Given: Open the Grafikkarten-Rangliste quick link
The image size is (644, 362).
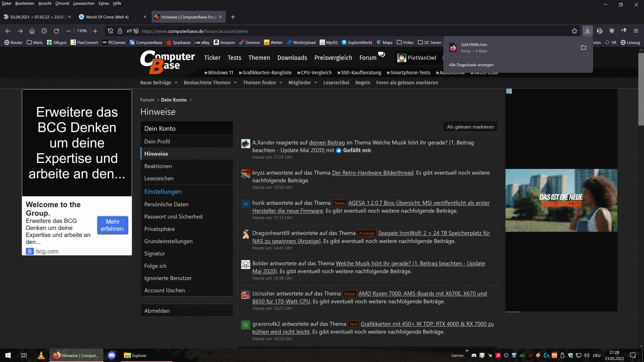Looking at the screenshot, I should tap(265, 72).
